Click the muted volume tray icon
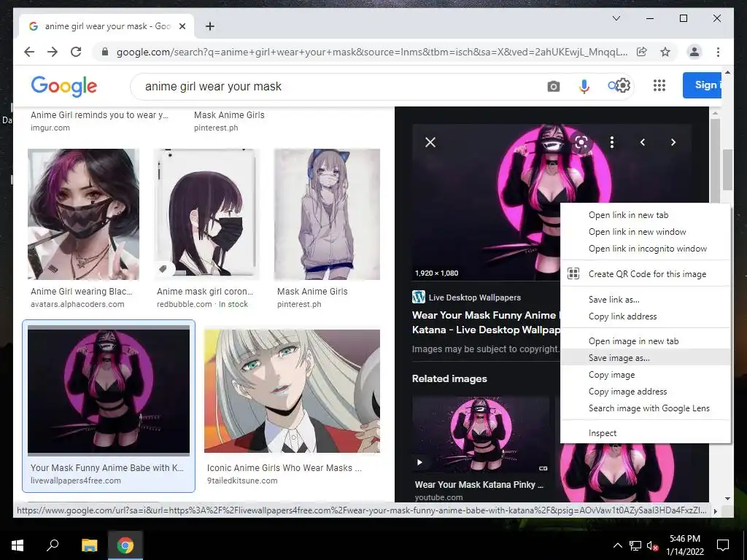The height and width of the screenshot is (560, 747). coord(652,545)
